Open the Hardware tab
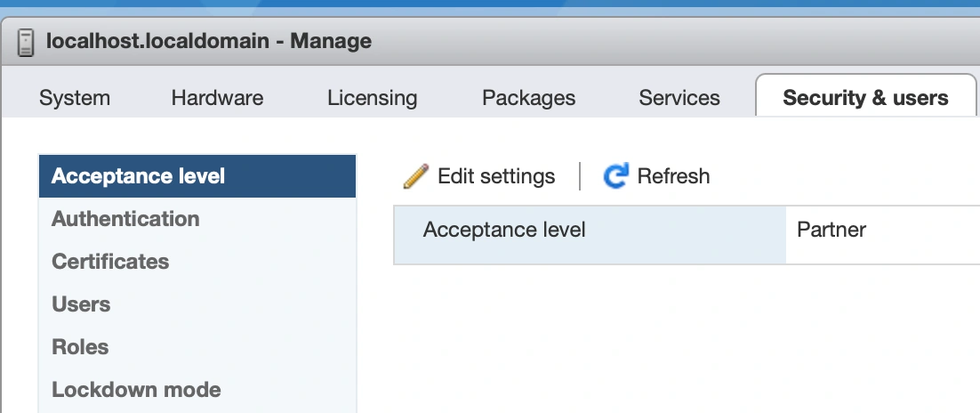The image size is (980, 413). [x=217, y=97]
